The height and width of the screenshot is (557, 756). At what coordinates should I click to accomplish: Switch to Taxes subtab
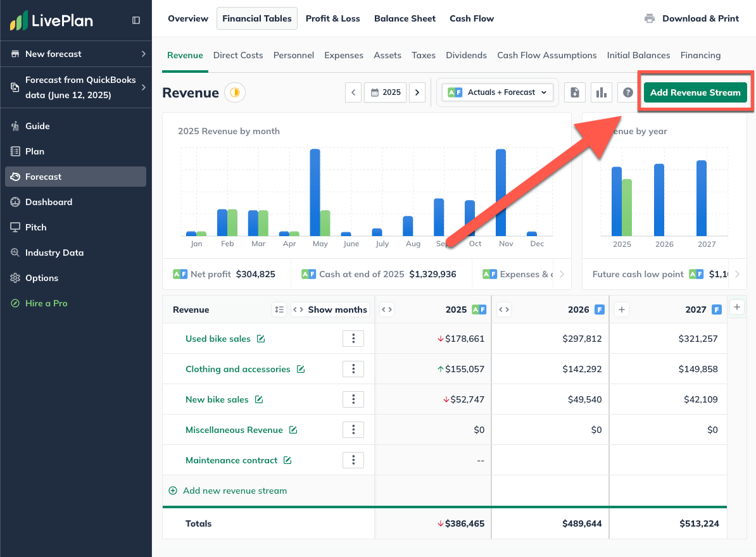[x=424, y=56]
